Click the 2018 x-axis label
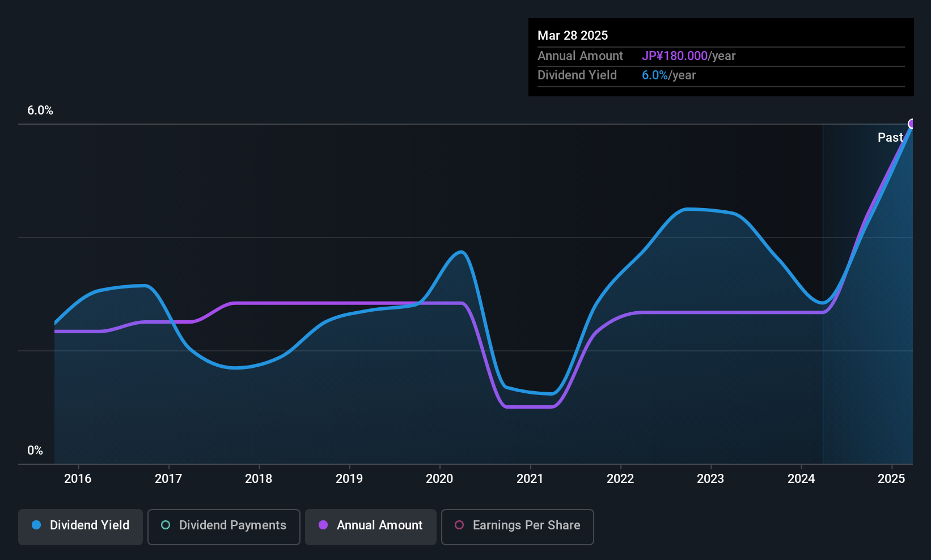 [259, 479]
